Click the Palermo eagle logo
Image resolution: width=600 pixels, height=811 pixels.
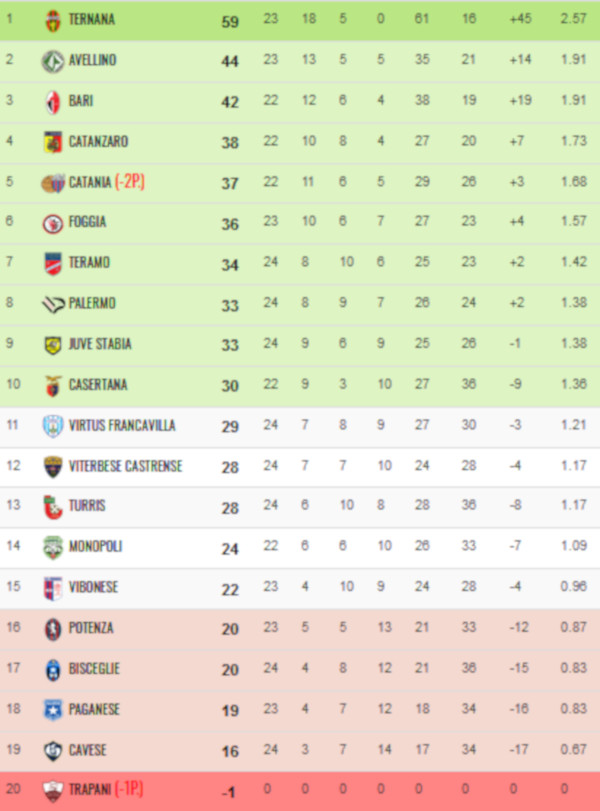coord(53,304)
